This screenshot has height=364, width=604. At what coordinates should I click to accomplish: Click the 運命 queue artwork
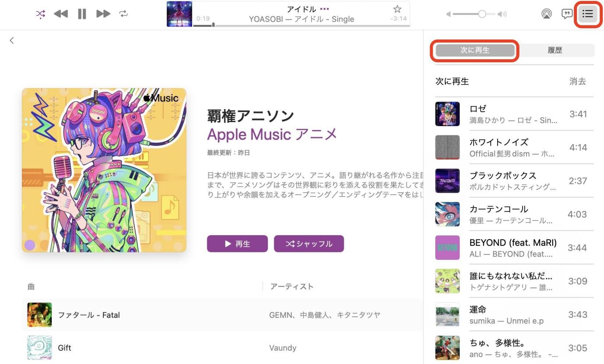tap(448, 315)
